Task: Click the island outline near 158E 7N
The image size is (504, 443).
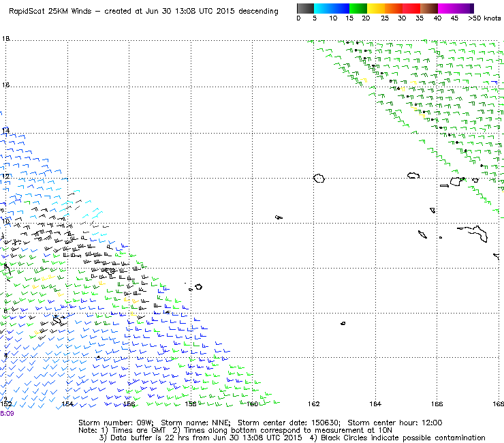Action: point(199,287)
